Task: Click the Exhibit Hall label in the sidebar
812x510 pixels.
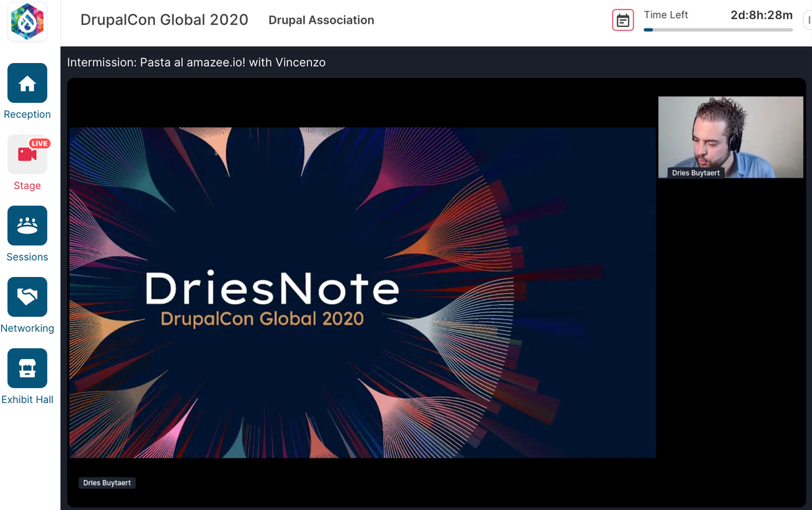Action: click(27, 400)
